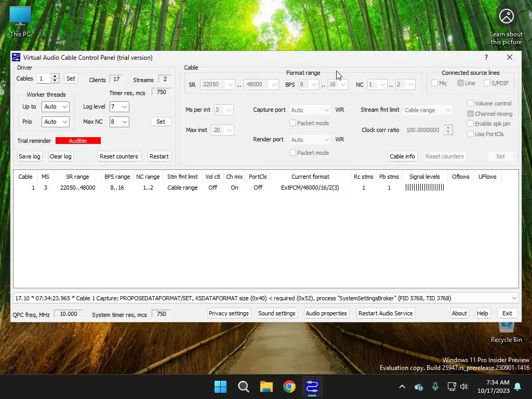Open the Stream fmt limit dropdown

428,110
